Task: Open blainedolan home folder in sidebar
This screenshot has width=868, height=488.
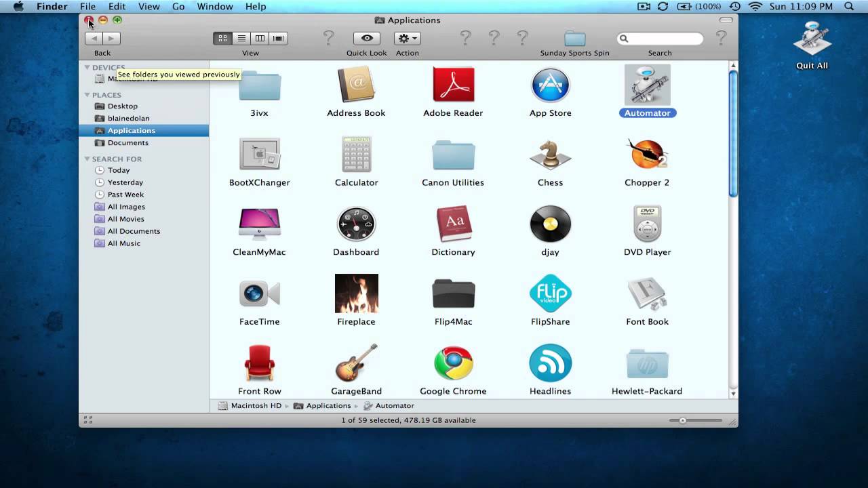Action: click(129, 118)
